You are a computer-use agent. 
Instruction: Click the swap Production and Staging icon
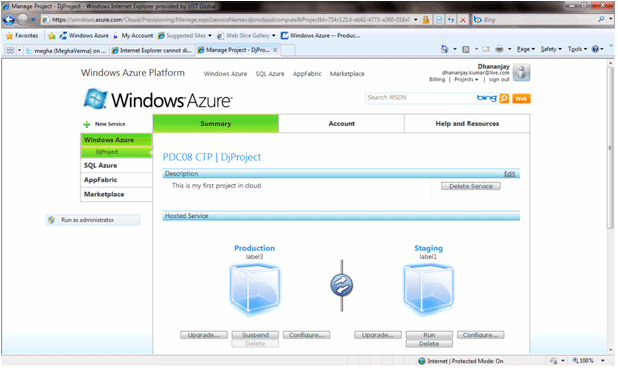[342, 285]
